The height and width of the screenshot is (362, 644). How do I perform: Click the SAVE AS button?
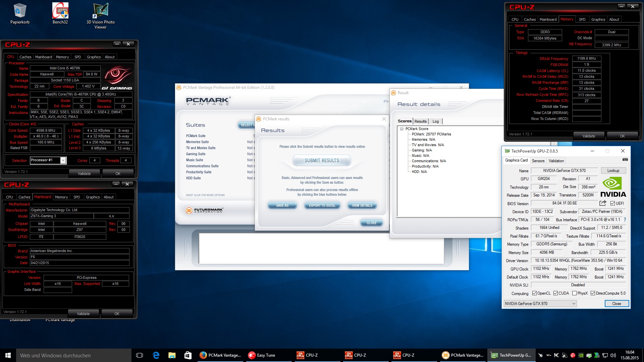[x=282, y=205]
